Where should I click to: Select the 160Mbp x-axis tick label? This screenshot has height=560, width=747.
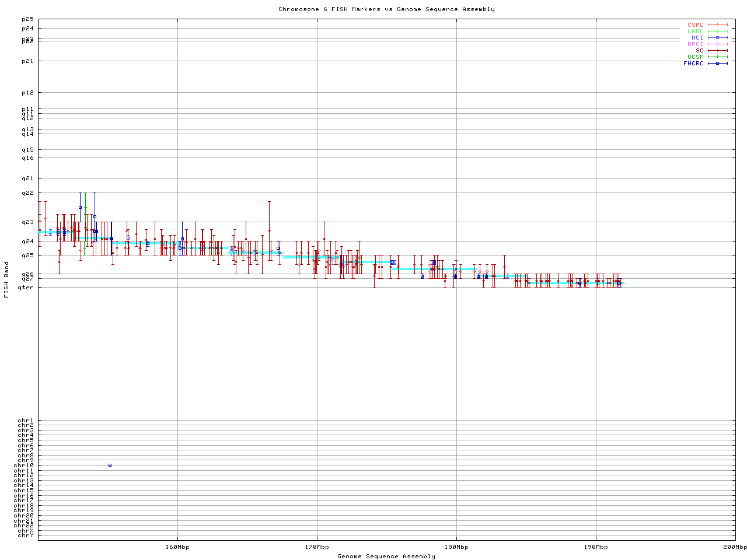177,547
